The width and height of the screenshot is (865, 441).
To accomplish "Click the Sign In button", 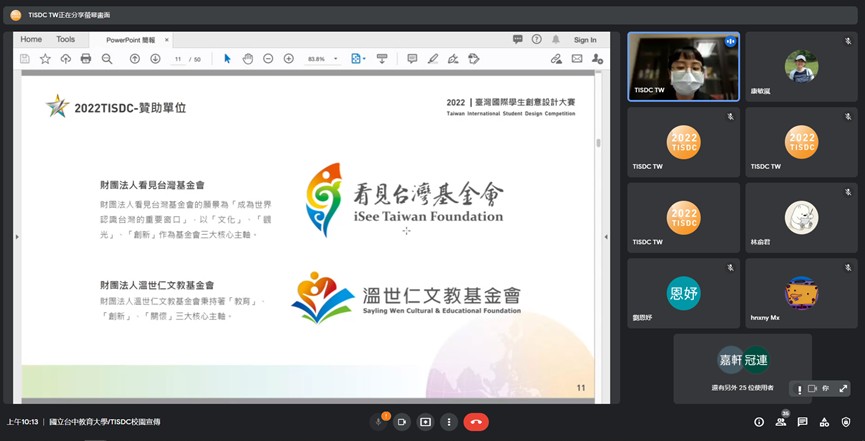I will click(585, 40).
